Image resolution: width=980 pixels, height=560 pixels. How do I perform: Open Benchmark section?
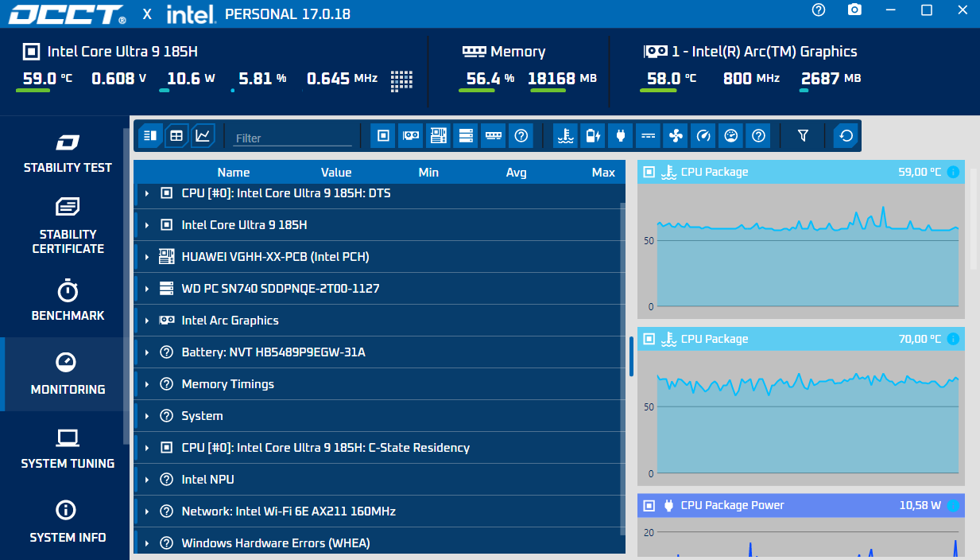[x=68, y=300]
